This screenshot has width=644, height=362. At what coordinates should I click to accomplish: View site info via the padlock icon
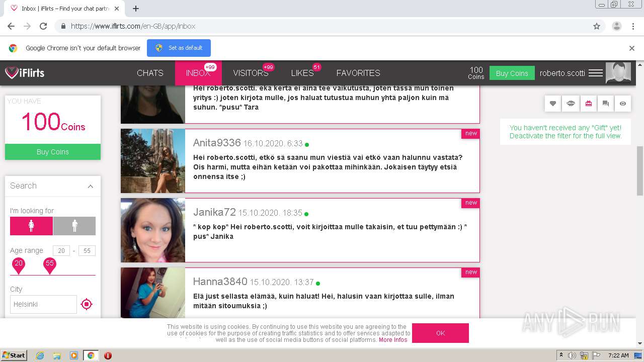[x=63, y=26]
